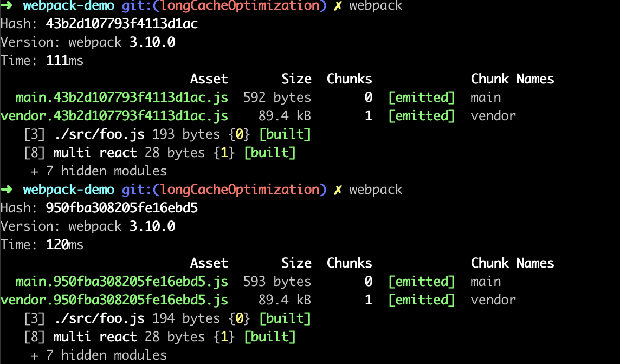Click second hash value 950fba308205fe16ebd5
The height and width of the screenshot is (364, 620).
(x=122, y=208)
